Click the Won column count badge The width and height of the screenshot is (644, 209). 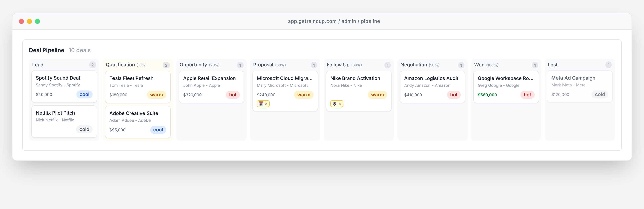535,65
